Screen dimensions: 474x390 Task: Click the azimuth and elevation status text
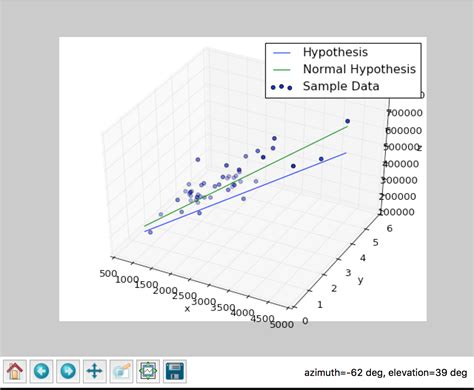click(386, 372)
